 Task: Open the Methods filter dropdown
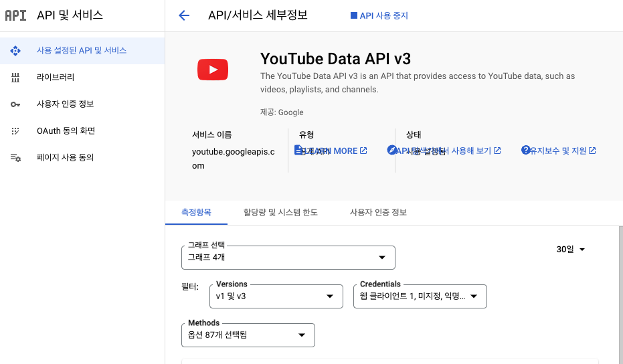tap(248, 335)
